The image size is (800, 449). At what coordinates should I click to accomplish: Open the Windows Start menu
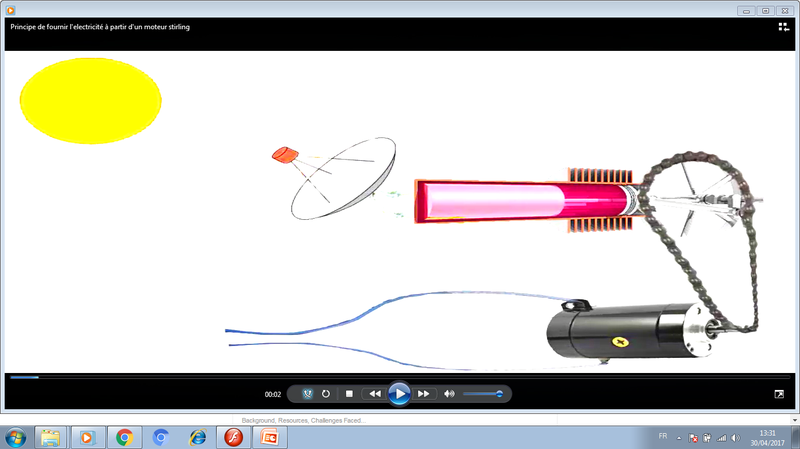(16, 437)
